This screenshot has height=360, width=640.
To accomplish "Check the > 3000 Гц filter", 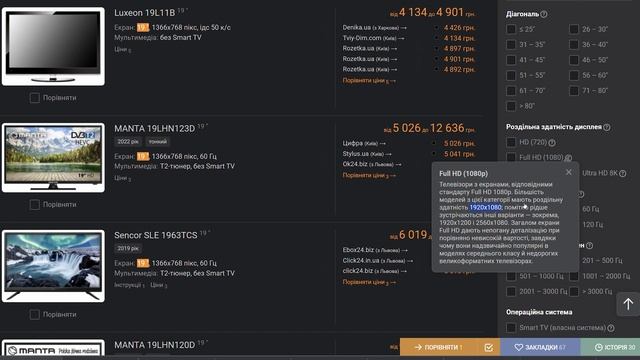I will tap(574, 291).
